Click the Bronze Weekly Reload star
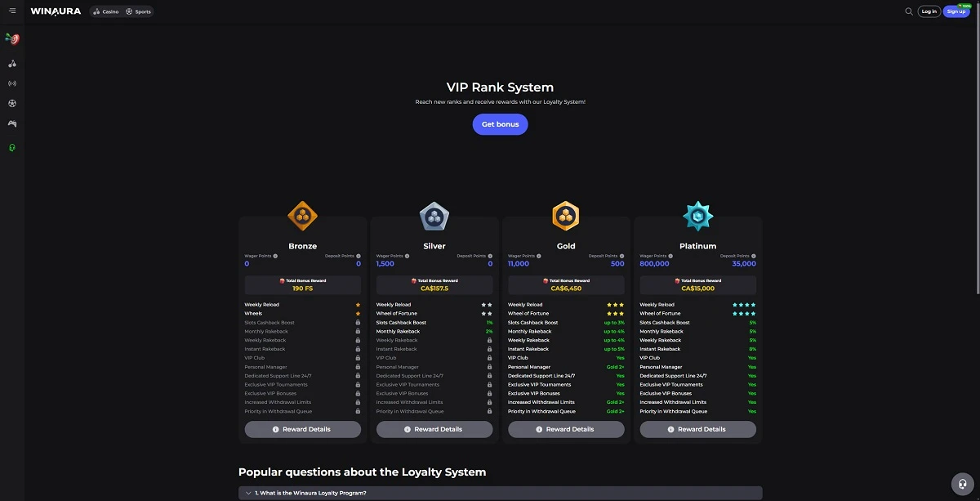This screenshot has width=980, height=501. 358,305
